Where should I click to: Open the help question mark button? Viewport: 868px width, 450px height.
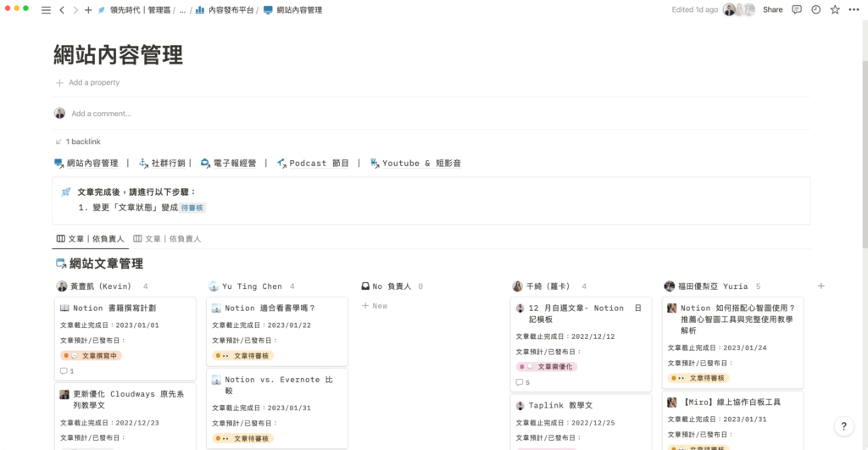[843, 426]
